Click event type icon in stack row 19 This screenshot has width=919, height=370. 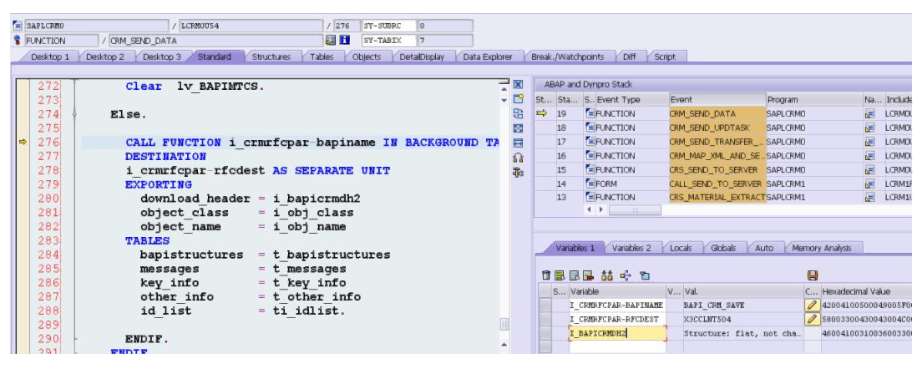pyautogui.click(x=591, y=114)
